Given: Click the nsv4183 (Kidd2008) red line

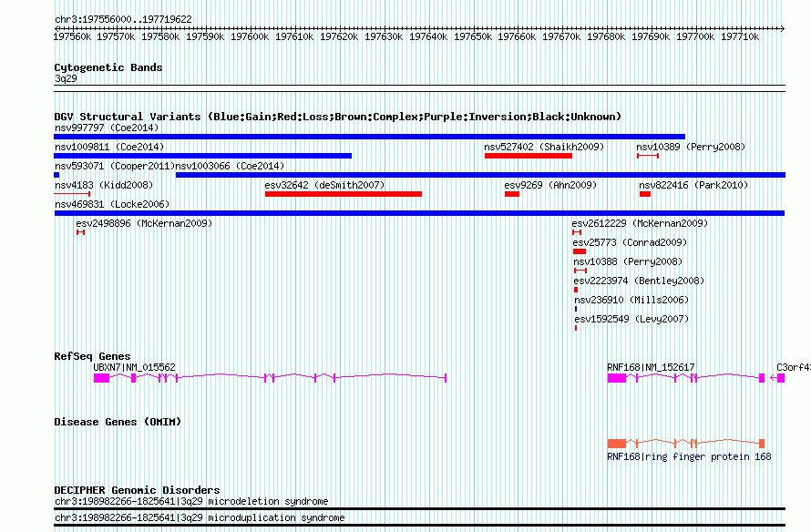Looking at the screenshot, I should click(72, 194).
